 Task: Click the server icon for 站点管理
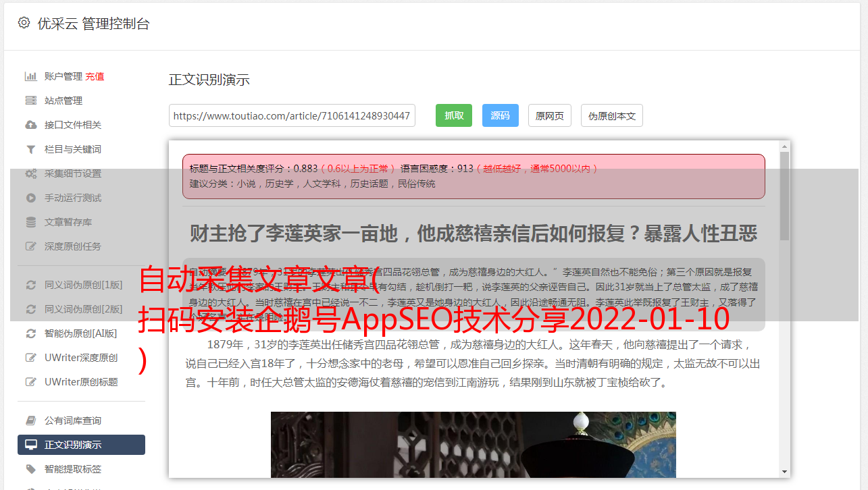tap(30, 101)
